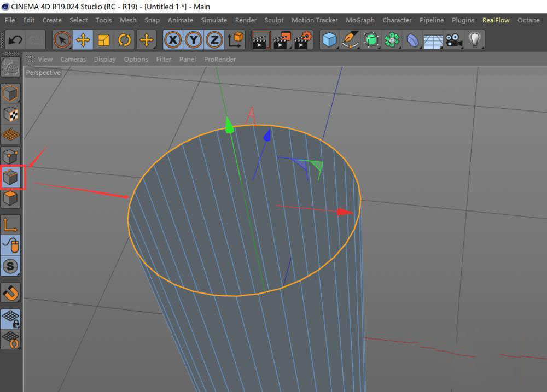Open the spline Pen tool
Image resolution: width=547 pixels, height=392 pixels.
tap(350, 40)
